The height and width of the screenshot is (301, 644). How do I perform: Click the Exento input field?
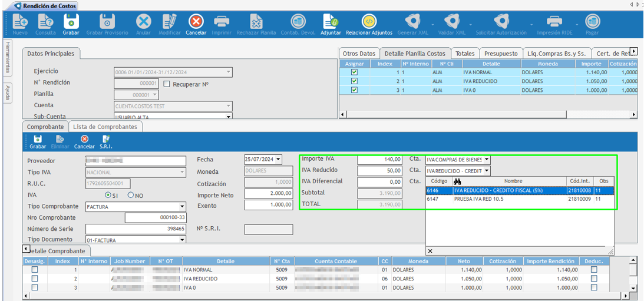coord(269,205)
